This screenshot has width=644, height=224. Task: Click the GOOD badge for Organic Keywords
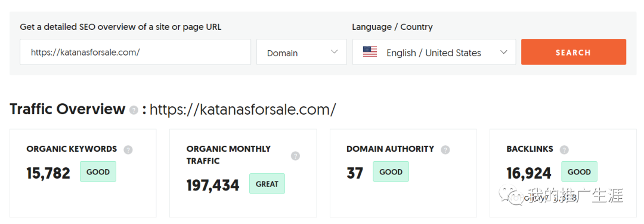(98, 171)
